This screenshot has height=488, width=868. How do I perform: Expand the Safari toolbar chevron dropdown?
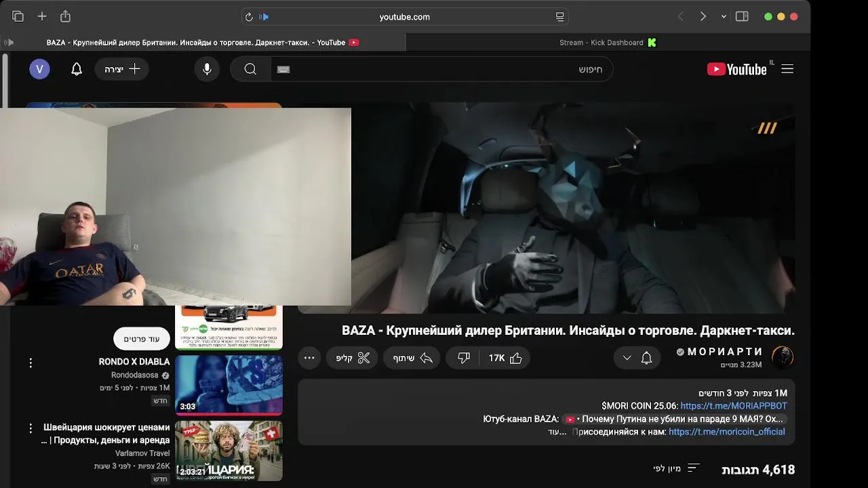click(x=724, y=16)
